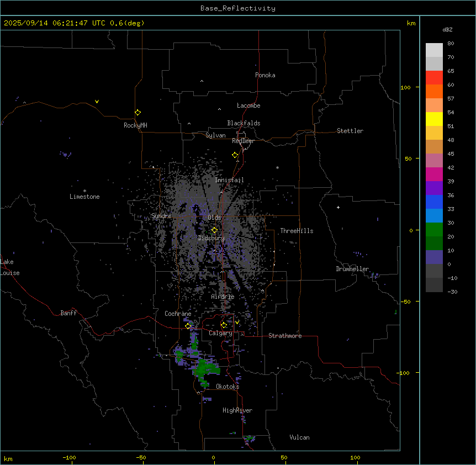476x465 pixels.
Task: Click the Olds town label
Action: pos(214,218)
